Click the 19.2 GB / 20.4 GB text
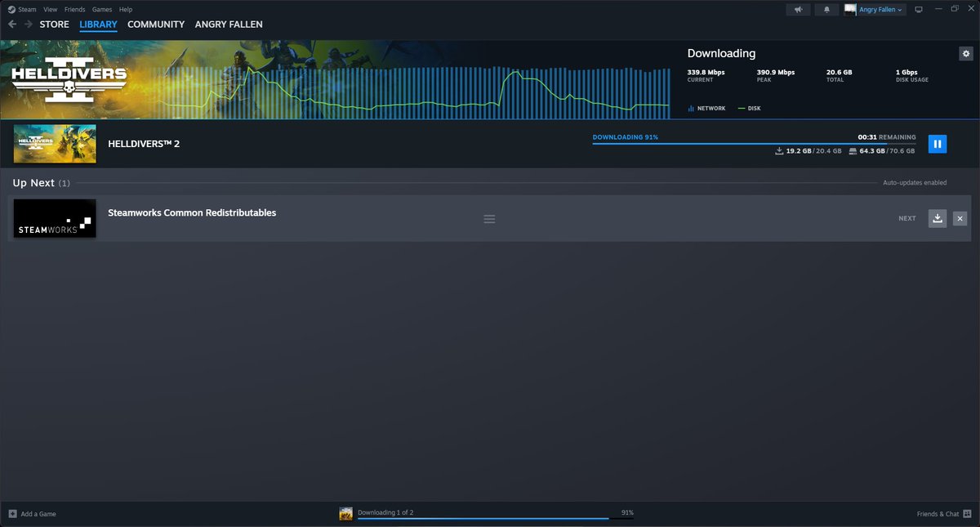The height and width of the screenshot is (527, 980). [x=813, y=151]
